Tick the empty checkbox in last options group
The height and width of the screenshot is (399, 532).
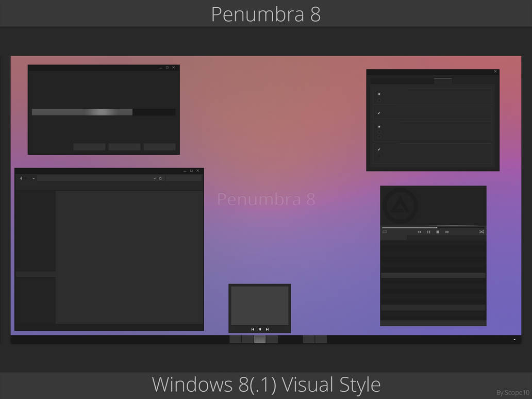click(x=379, y=156)
